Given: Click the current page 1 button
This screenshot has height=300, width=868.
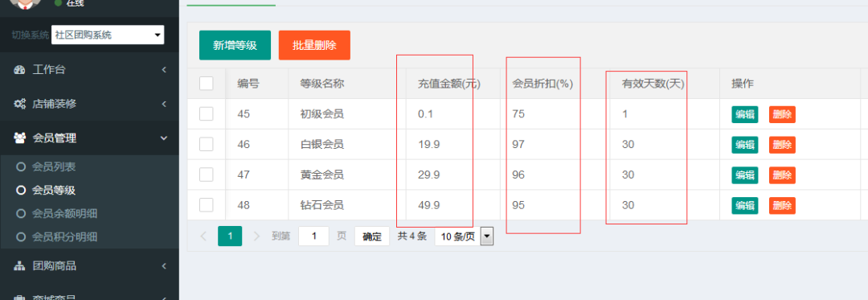Looking at the screenshot, I should pyautogui.click(x=230, y=236).
